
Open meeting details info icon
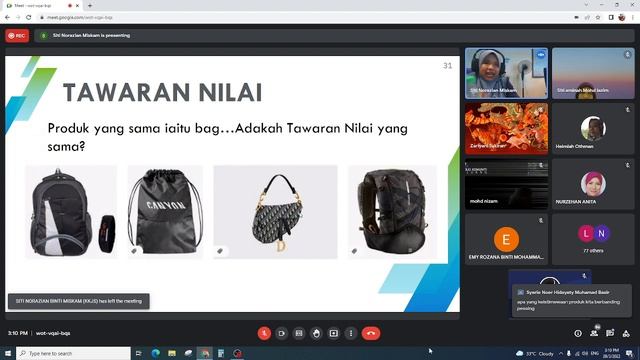coord(578,333)
